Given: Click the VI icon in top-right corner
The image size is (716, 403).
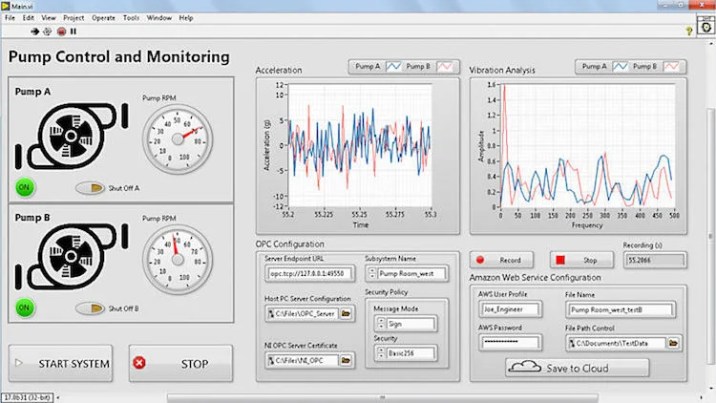Looking at the screenshot, I should (x=706, y=25).
